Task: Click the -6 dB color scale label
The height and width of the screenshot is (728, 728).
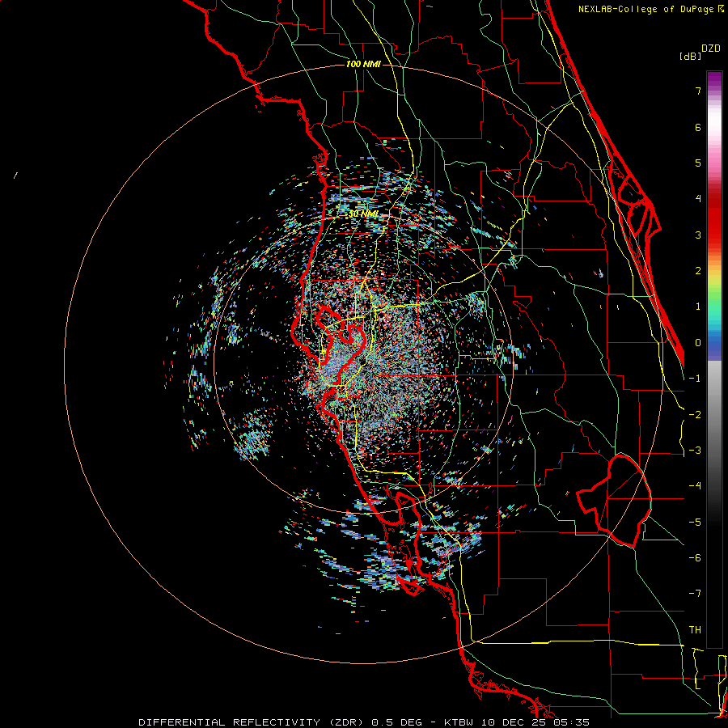Action: [695, 558]
